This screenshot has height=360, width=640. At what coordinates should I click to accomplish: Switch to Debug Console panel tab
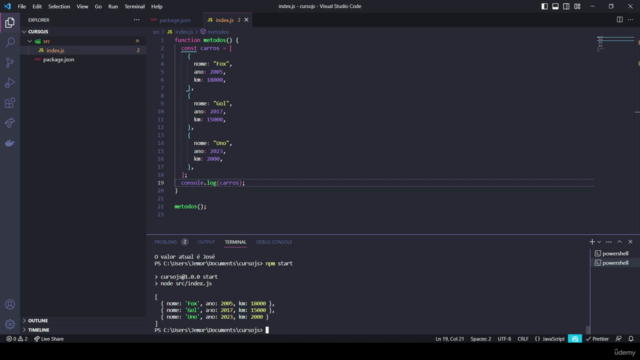[x=274, y=242]
